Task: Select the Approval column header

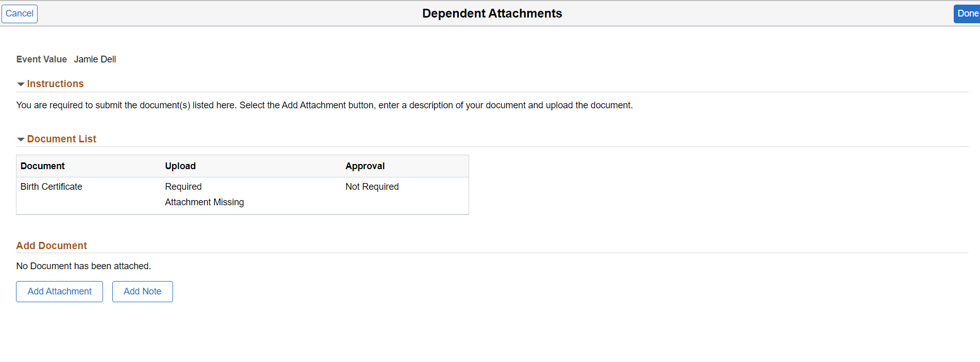Action: pos(365,166)
